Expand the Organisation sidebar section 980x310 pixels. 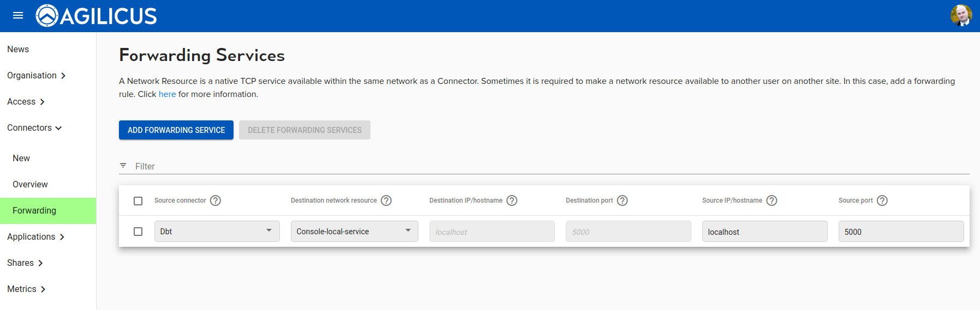[x=36, y=76]
